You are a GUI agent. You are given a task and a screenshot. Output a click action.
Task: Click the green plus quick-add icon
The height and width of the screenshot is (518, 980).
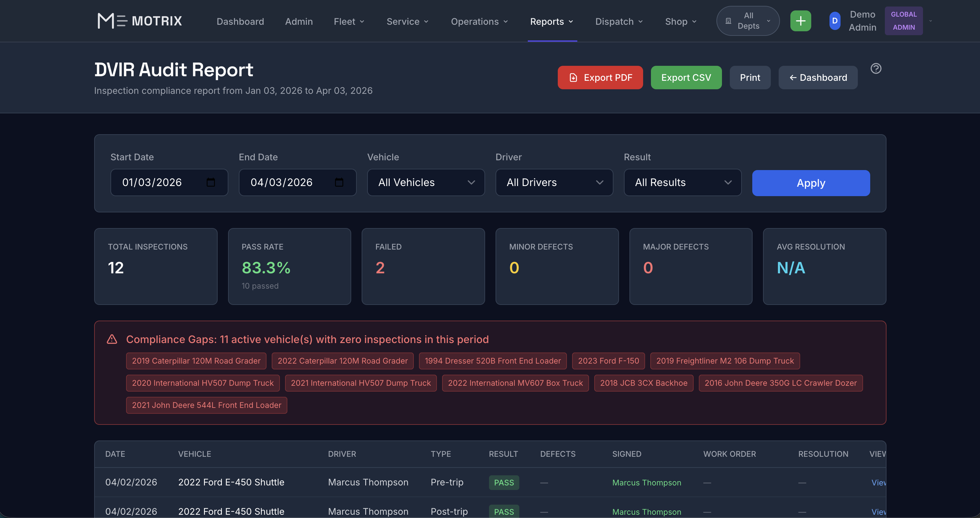[800, 21]
